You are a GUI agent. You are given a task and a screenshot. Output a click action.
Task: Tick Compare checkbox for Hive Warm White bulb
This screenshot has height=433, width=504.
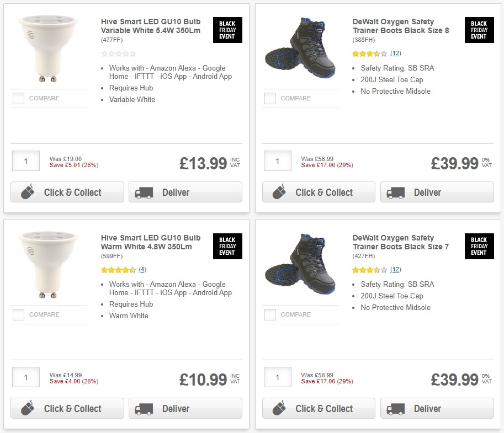point(19,315)
